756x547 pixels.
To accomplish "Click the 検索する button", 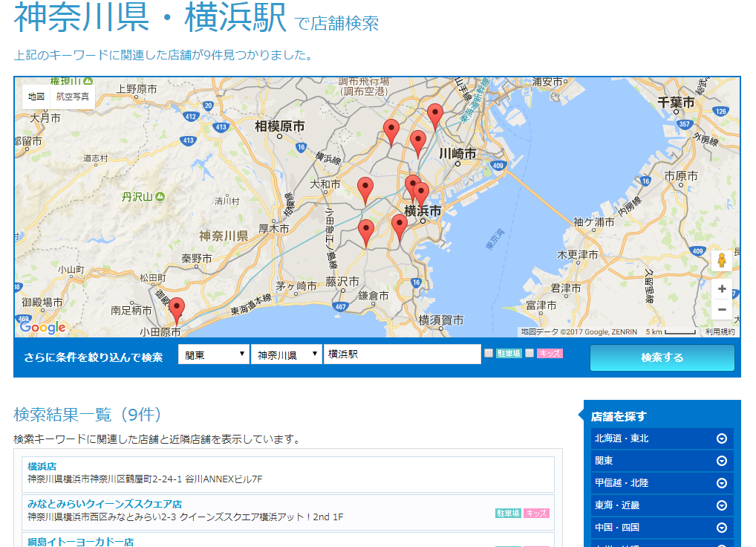I will point(662,357).
